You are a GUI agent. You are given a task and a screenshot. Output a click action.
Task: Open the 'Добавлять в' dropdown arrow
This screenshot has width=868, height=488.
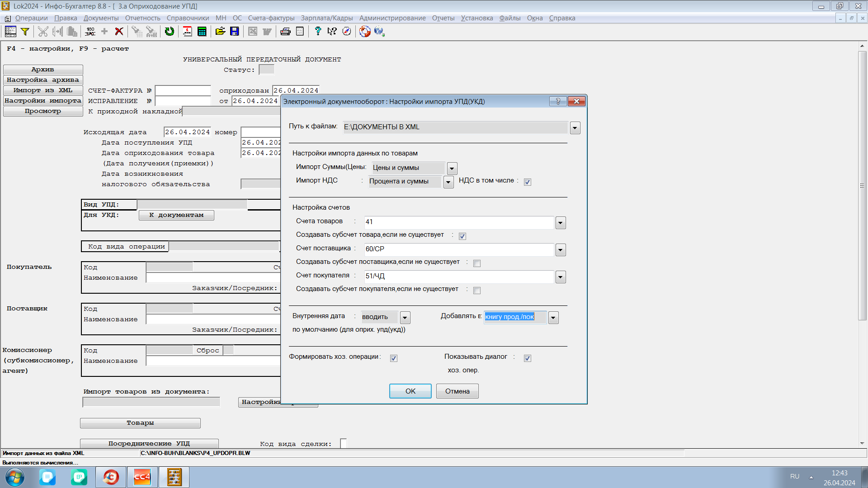pos(553,318)
